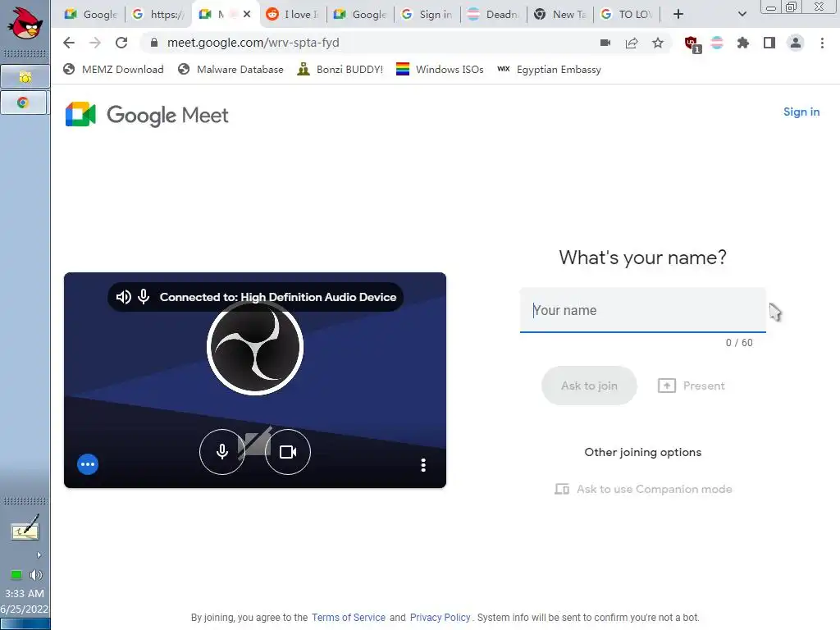This screenshot has width=840, height=630.
Task: Open the pen input panel icon
Action: point(25,527)
